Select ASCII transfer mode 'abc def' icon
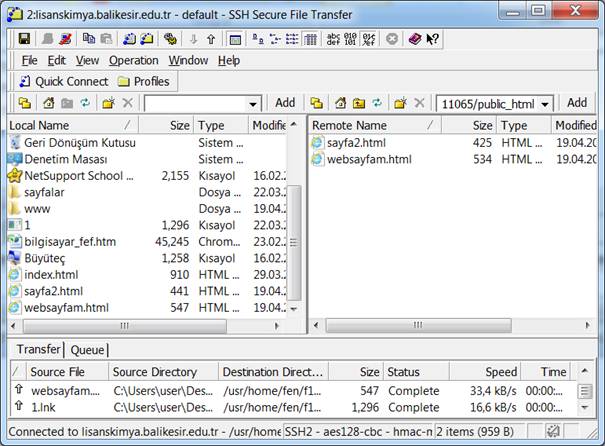 [x=335, y=39]
